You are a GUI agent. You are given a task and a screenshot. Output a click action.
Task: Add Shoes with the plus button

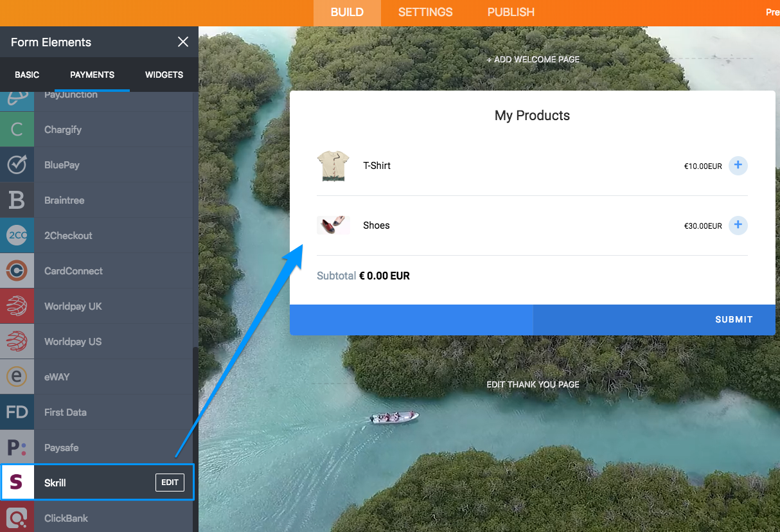pyautogui.click(x=738, y=226)
